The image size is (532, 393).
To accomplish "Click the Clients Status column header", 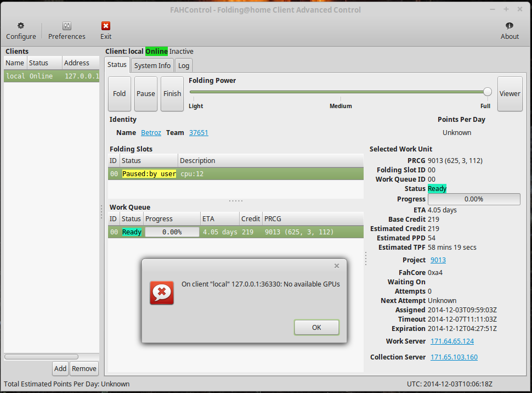I will pyautogui.click(x=44, y=63).
